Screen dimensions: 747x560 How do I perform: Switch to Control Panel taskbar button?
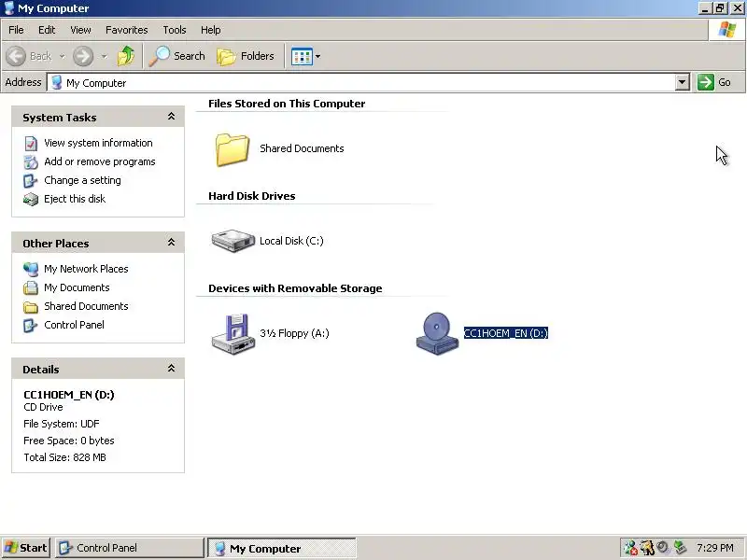pos(129,548)
